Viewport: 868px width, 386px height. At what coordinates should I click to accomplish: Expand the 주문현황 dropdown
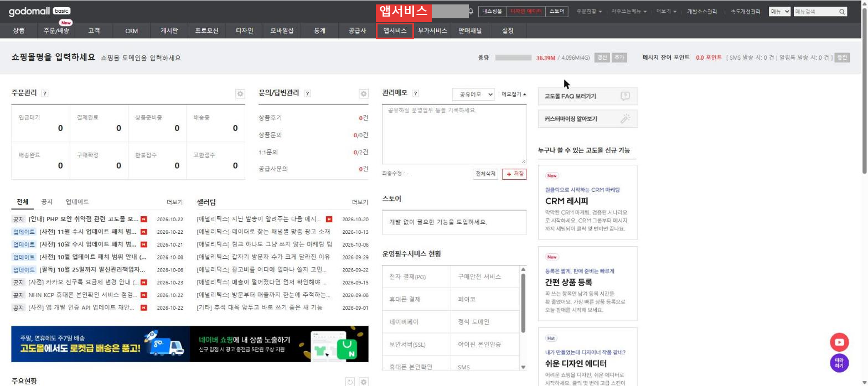click(x=589, y=11)
